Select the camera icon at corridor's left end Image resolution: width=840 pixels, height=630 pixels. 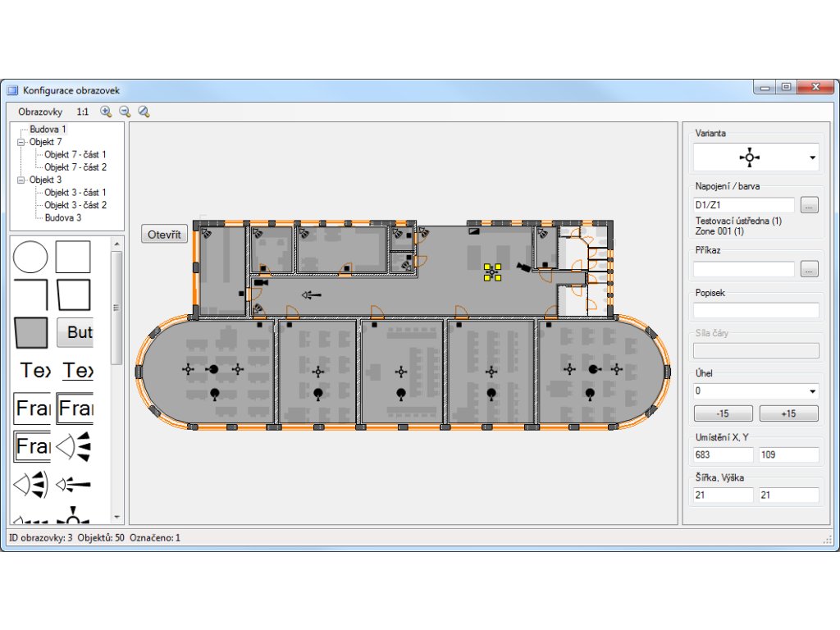pos(261,282)
